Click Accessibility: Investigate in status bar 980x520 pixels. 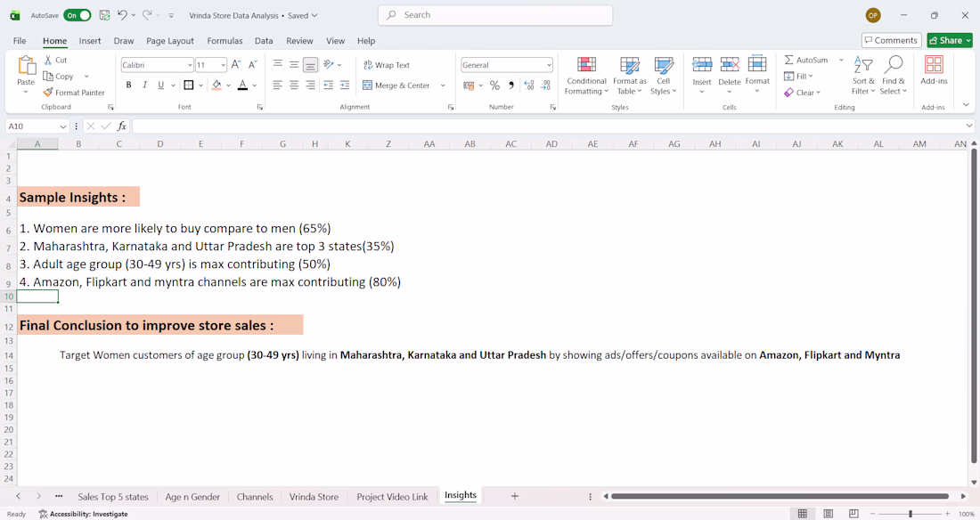(83, 514)
